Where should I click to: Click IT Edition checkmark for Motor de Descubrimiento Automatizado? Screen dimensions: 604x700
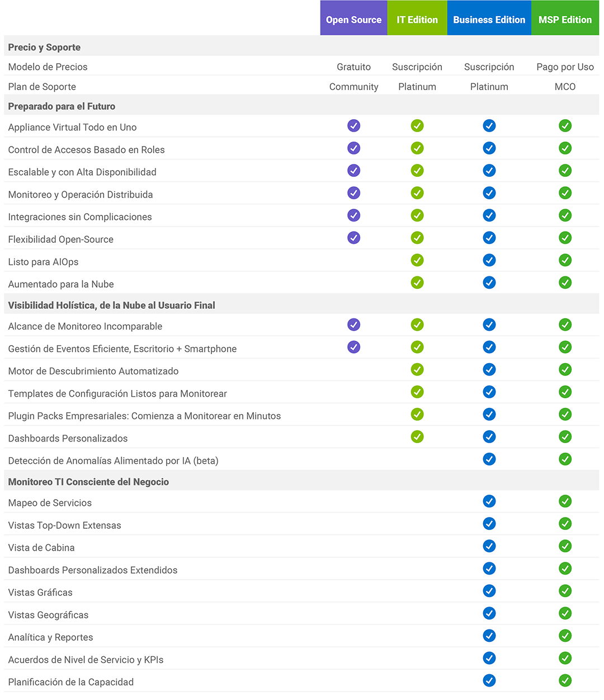point(417,369)
